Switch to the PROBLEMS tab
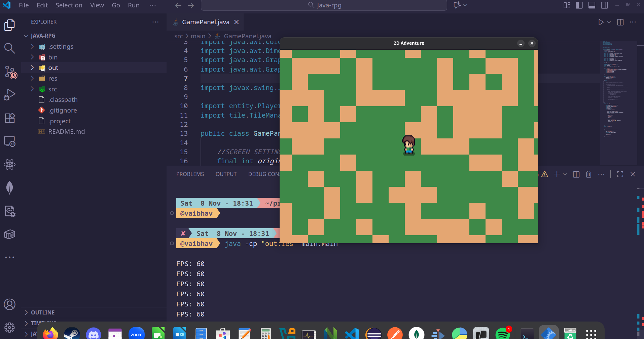The image size is (644, 339). point(190,174)
